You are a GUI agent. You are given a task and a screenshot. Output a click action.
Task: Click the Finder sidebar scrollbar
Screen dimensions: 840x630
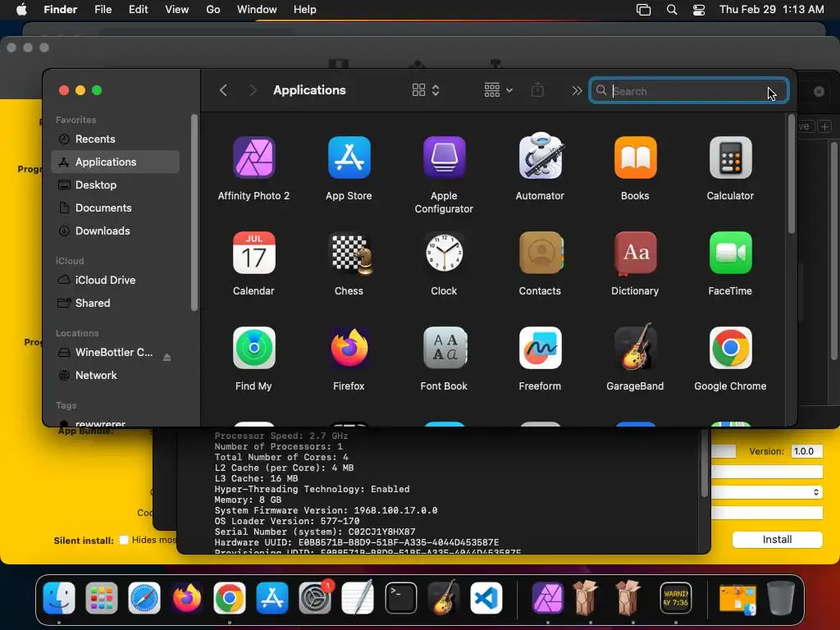[194, 212]
